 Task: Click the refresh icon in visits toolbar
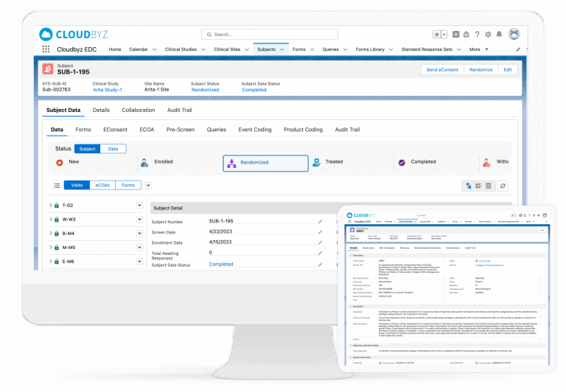pos(503,186)
